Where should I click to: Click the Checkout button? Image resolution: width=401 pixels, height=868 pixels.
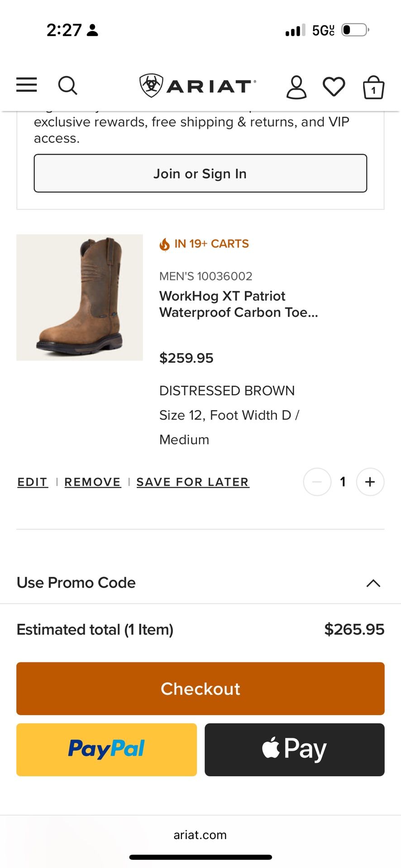point(200,689)
